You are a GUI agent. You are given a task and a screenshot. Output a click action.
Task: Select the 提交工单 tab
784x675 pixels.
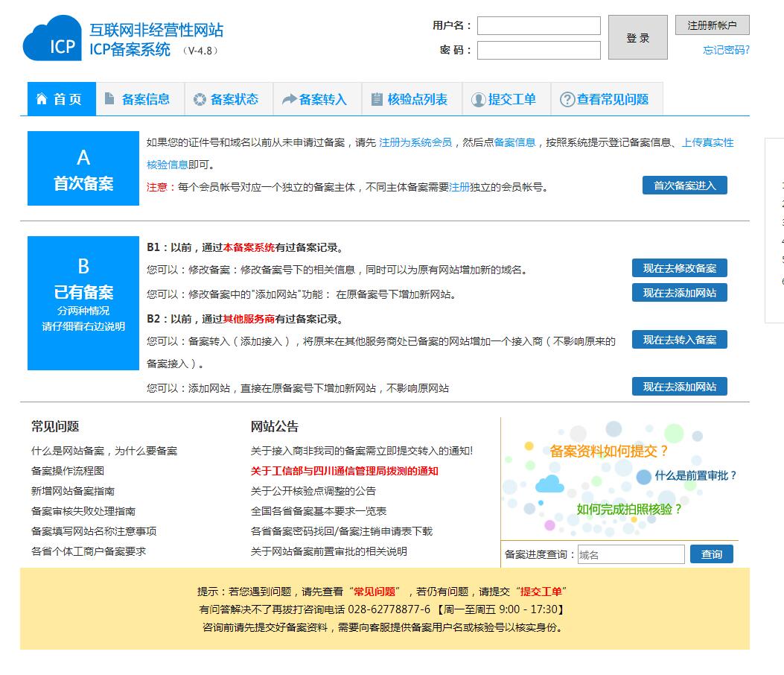coord(506,99)
